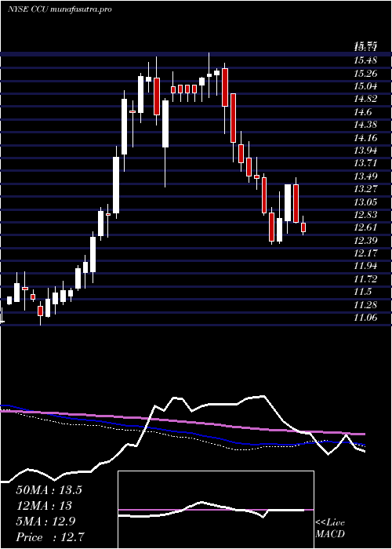Viewport: 392px width, 549px height.
Task: Pick the 11.72 axis label
Action: click(365, 279)
